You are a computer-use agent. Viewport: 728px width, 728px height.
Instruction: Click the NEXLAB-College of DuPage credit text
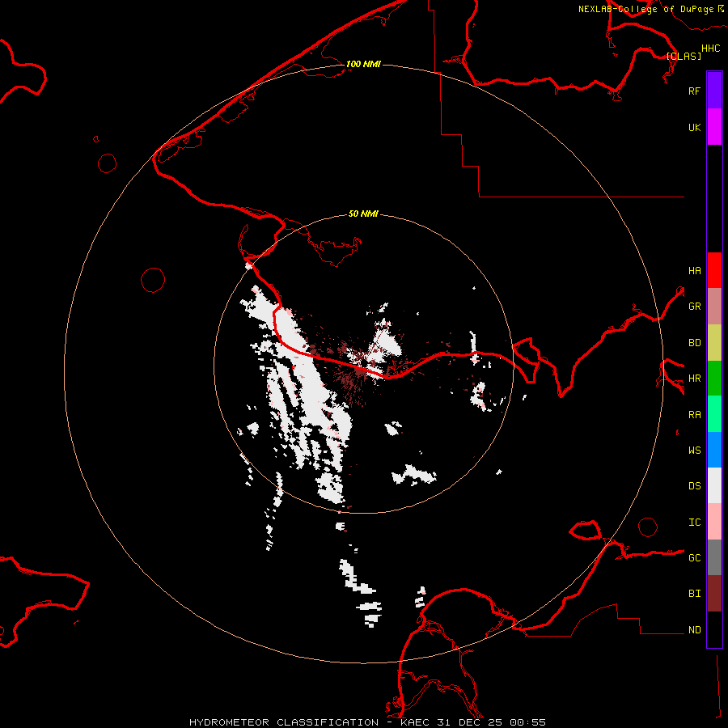point(645,9)
